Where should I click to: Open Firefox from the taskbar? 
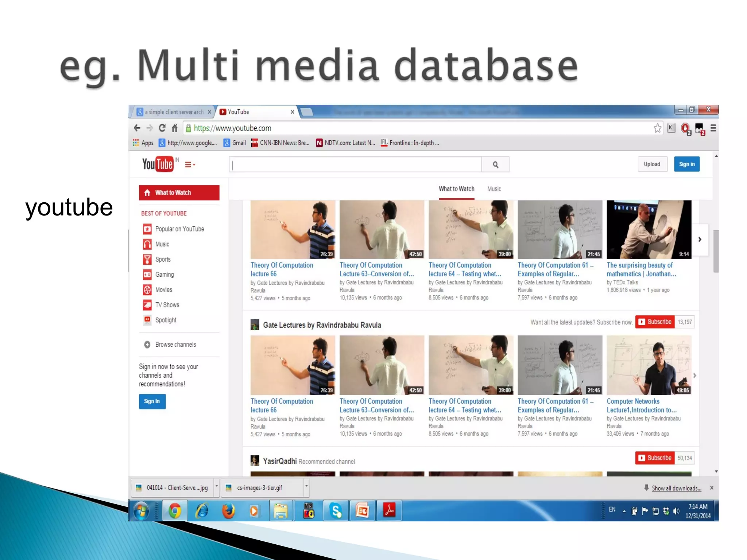tap(229, 511)
